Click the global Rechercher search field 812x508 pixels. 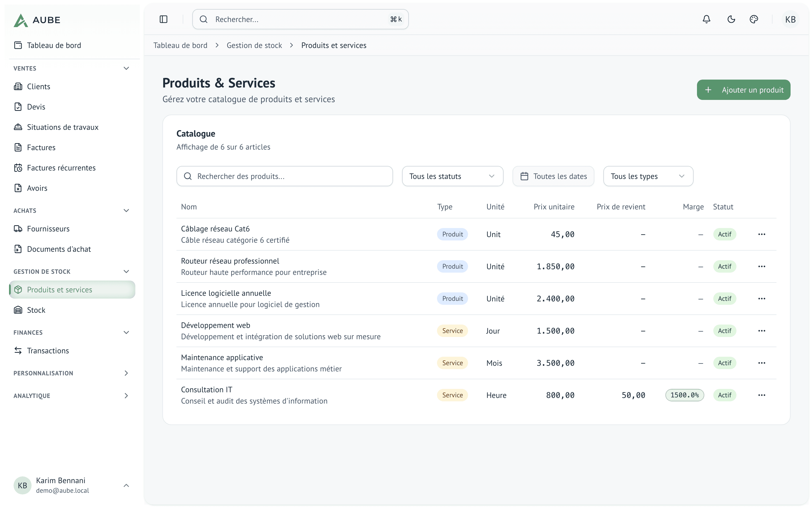(300, 19)
